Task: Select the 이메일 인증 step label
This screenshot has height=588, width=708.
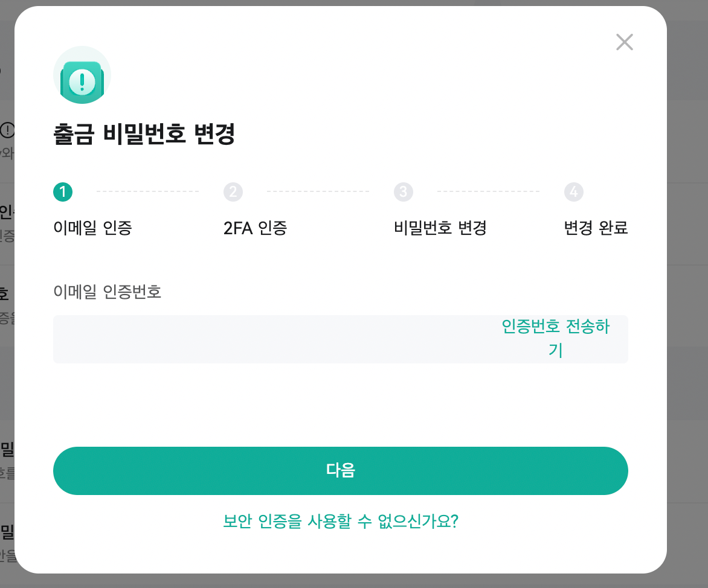Action: pyautogui.click(x=92, y=228)
